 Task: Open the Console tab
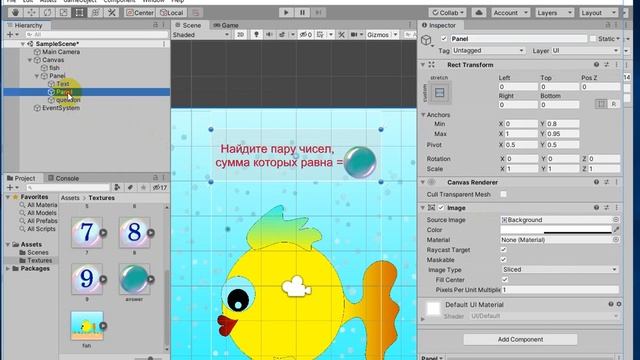63,178
